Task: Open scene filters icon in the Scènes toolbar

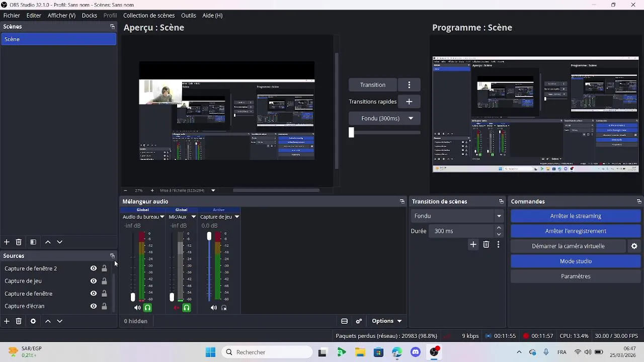Action: tap(33, 242)
